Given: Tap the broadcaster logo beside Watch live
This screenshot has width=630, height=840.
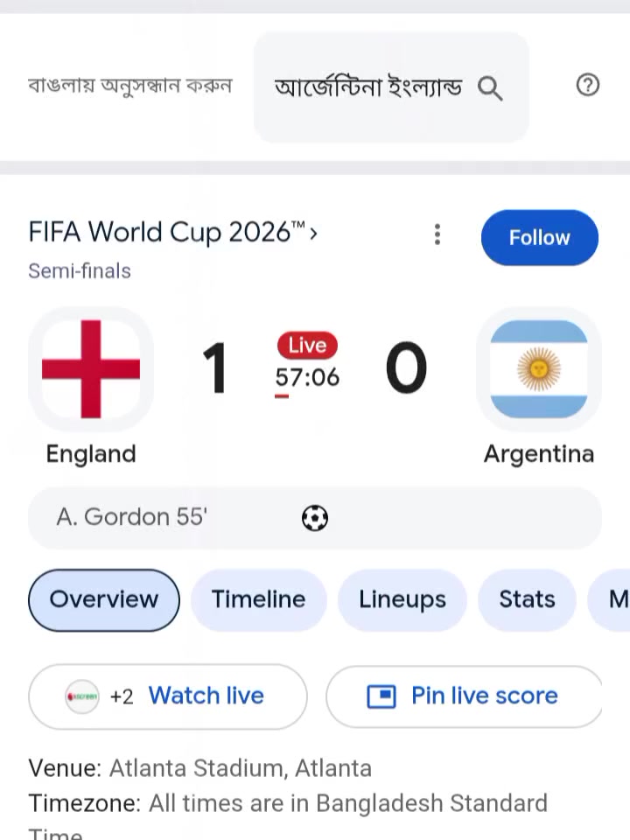Looking at the screenshot, I should tap(82, 696).
